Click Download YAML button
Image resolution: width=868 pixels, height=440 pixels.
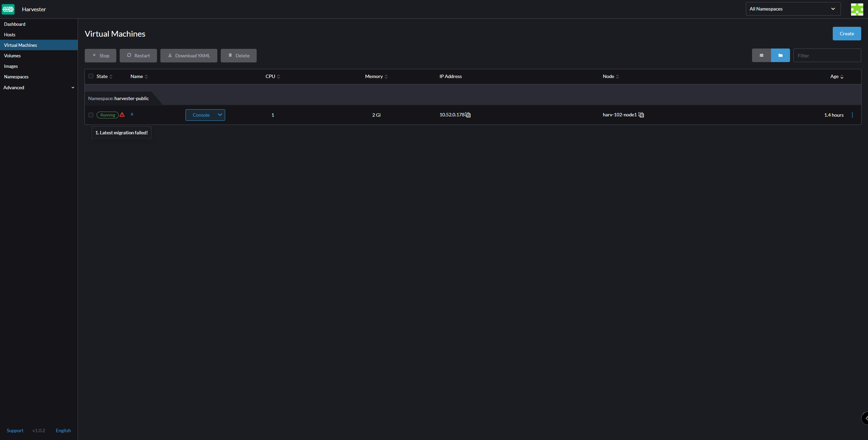click(189, 56)
